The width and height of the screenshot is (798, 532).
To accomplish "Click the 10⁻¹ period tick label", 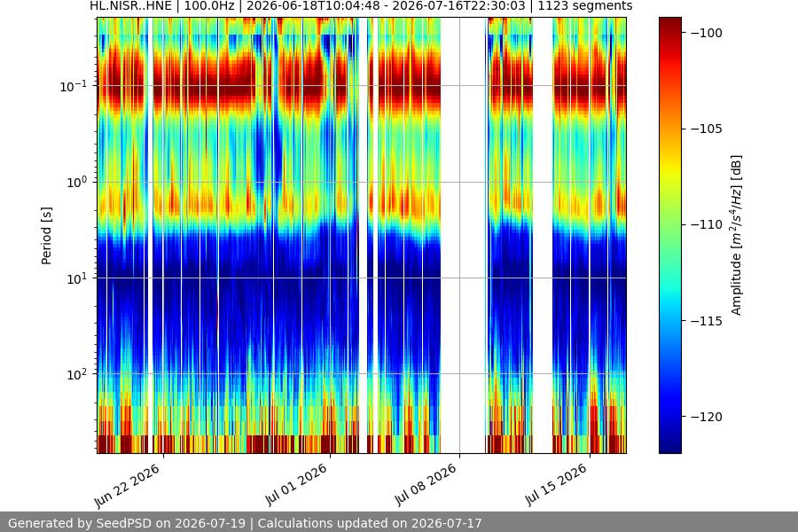I will [x=74, y=86].
